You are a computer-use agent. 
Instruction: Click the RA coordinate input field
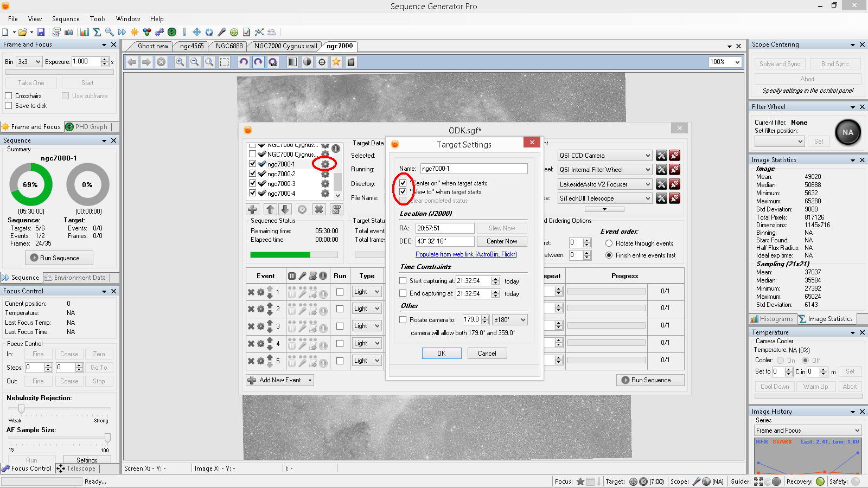coord(445,228)
